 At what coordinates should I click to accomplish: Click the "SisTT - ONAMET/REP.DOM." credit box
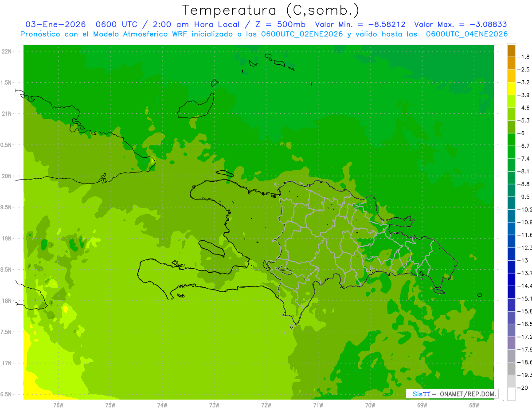tap(452, 394)
